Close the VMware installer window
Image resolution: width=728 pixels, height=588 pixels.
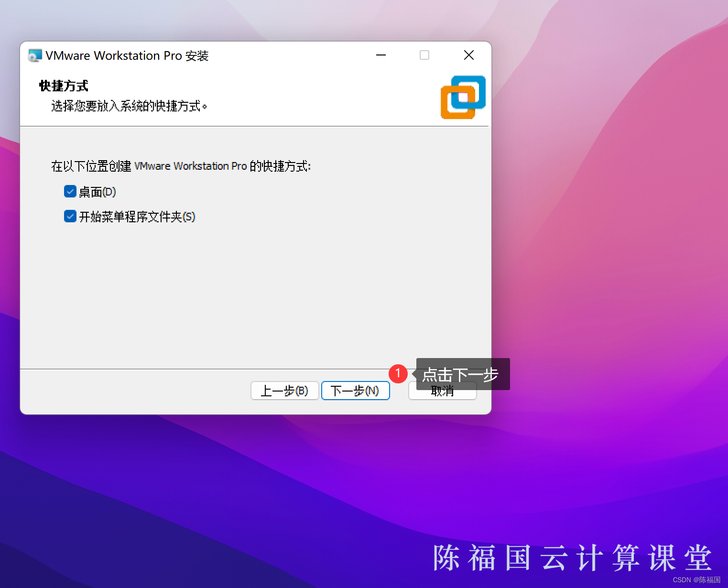(469, 55)
